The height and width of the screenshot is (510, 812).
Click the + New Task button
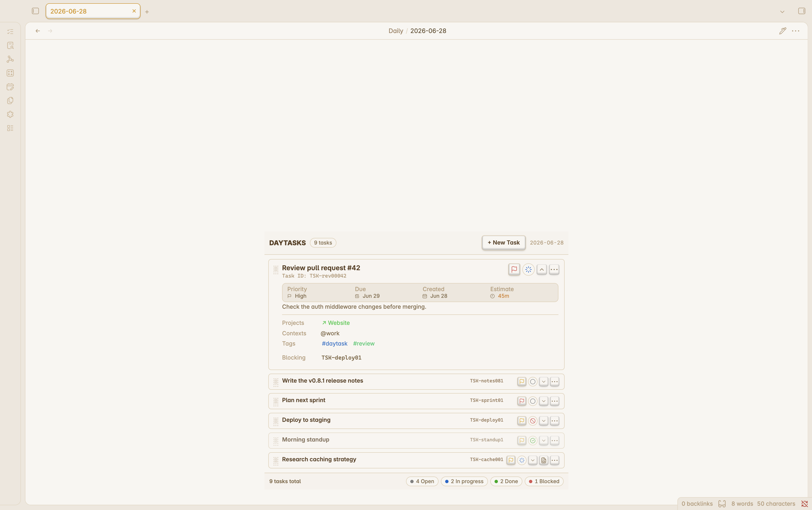pos(503,242)
